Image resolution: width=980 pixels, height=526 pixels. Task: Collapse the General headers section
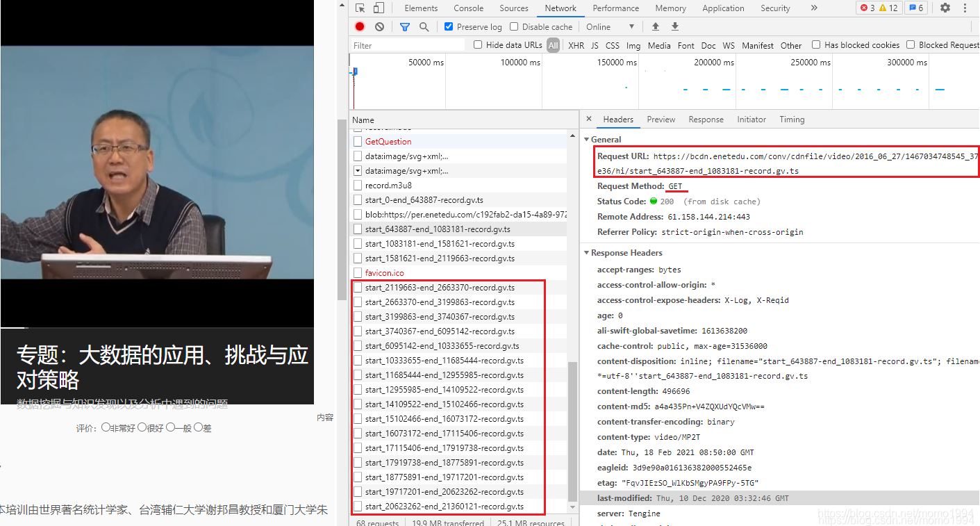pyautogui.click(x=586, y=140)
